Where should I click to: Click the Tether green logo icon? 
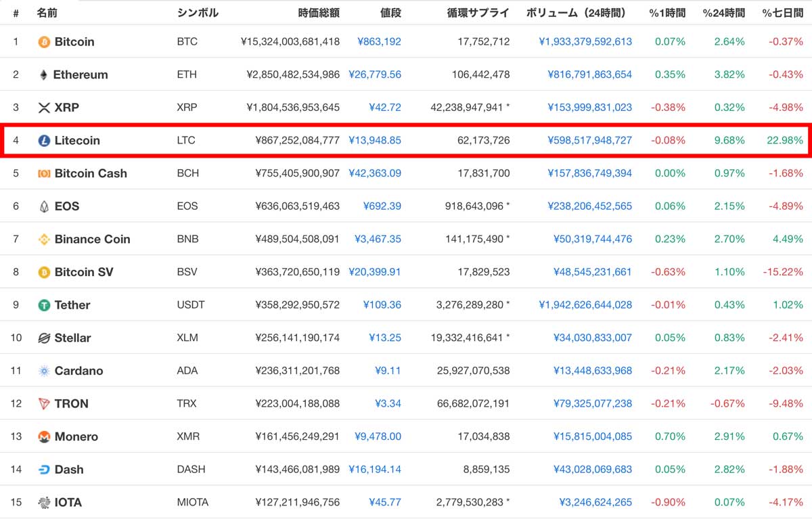pyautogui.click(x=44, y=305)
